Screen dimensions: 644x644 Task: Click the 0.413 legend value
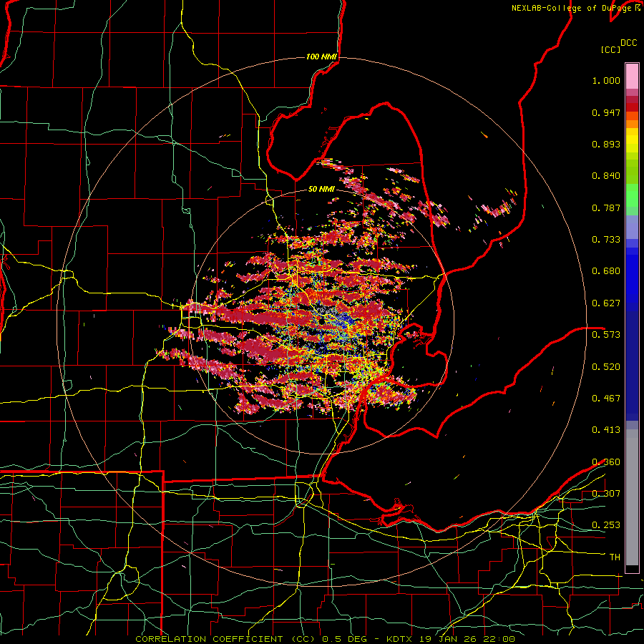pyautogui.click(x=606, y=430)
